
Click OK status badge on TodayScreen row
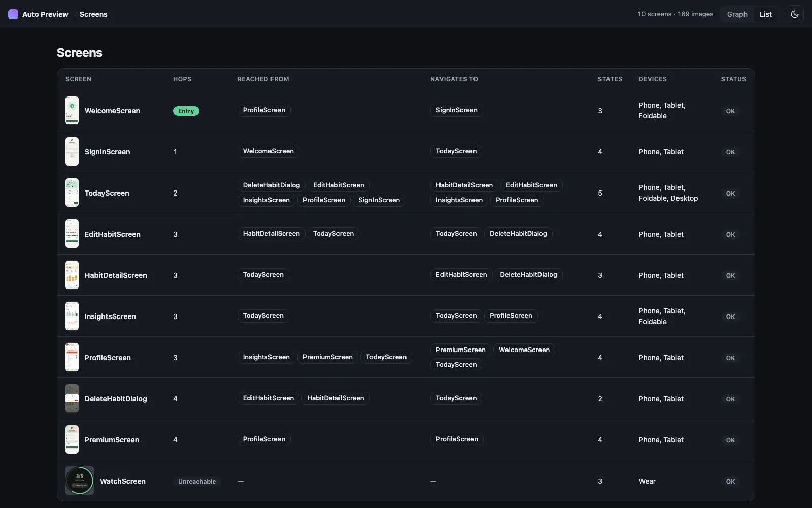[730, 193]
